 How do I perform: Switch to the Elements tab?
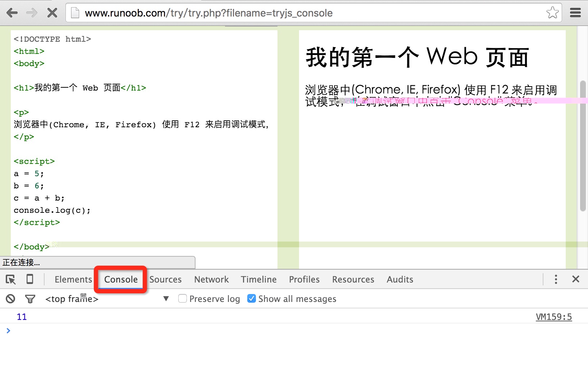tap(73, 279)
